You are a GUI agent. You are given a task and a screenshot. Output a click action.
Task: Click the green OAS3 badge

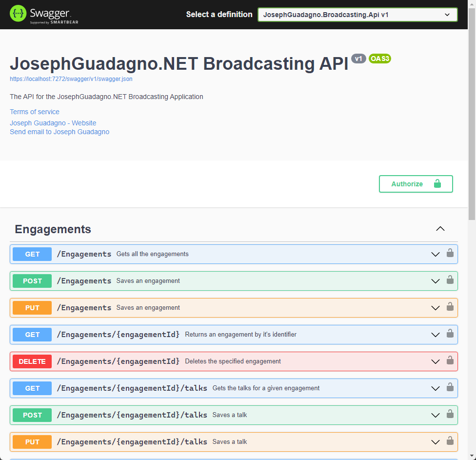tap(380, 59)
